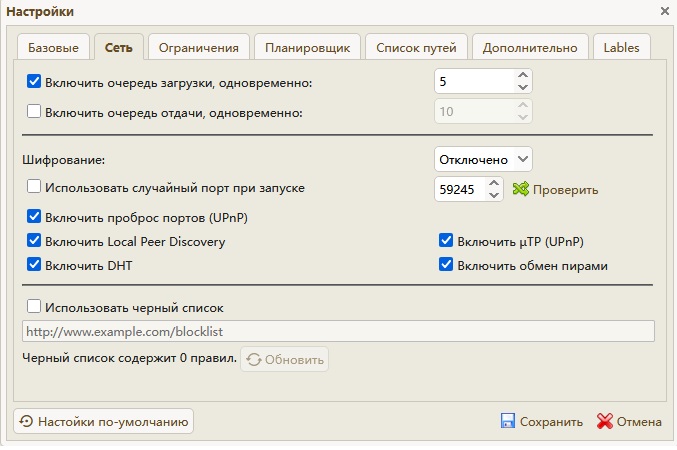
Task: Click the Обновить blocklist button
Action: point(285,359)
